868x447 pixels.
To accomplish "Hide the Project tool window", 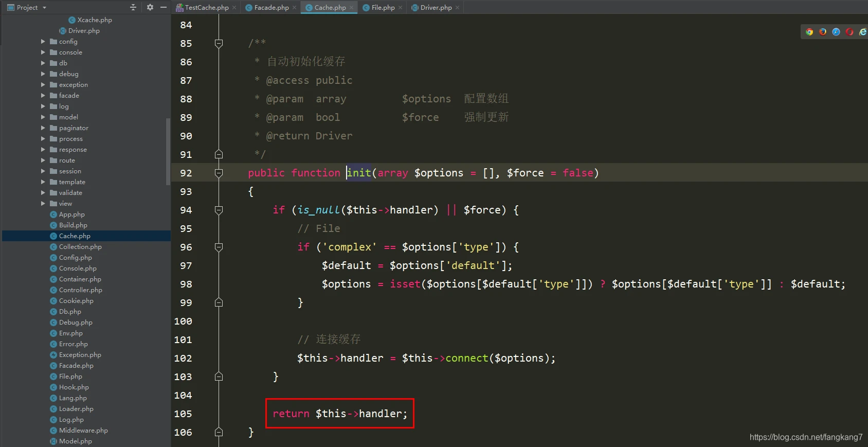I will pos(164,7).
